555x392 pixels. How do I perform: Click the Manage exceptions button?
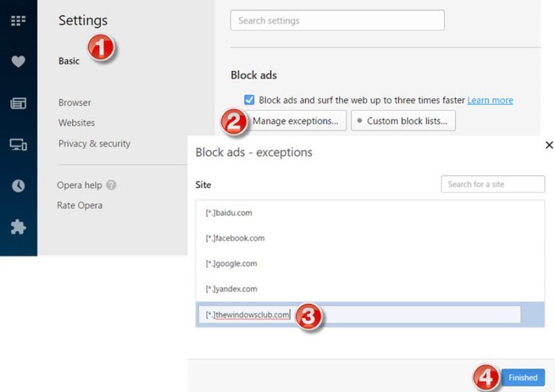[295, 121]
